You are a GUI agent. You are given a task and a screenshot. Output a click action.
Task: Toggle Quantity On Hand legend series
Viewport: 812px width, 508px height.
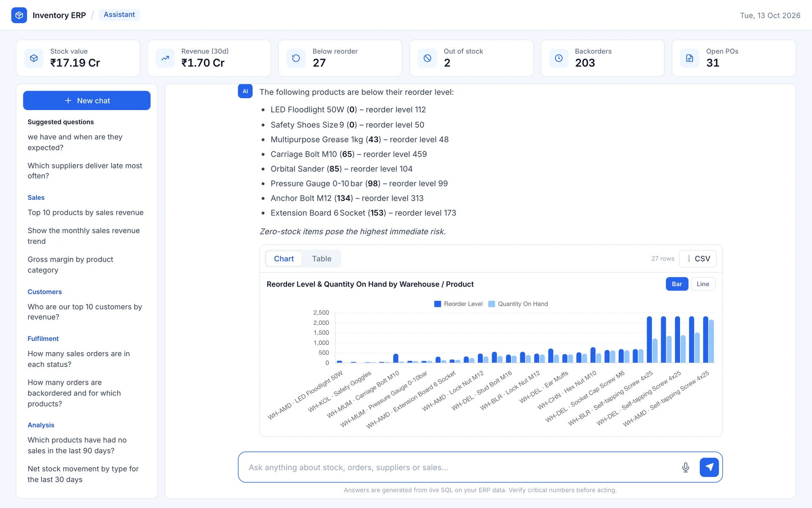(518, 304)
